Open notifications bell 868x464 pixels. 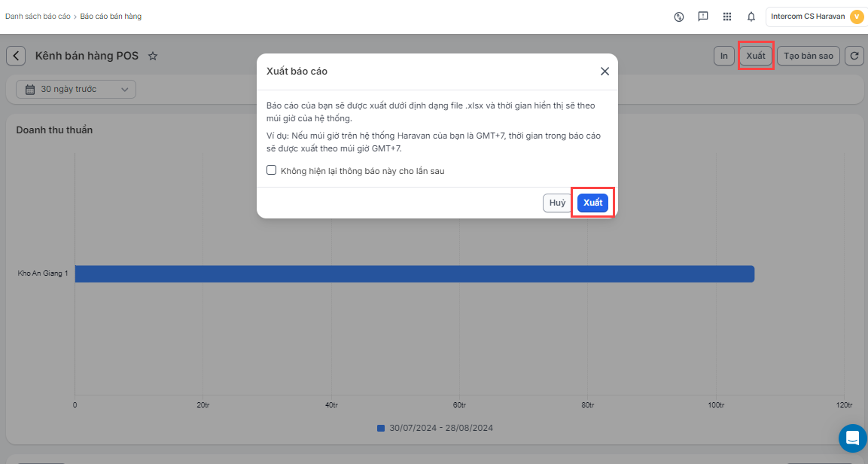pos(751,17)
